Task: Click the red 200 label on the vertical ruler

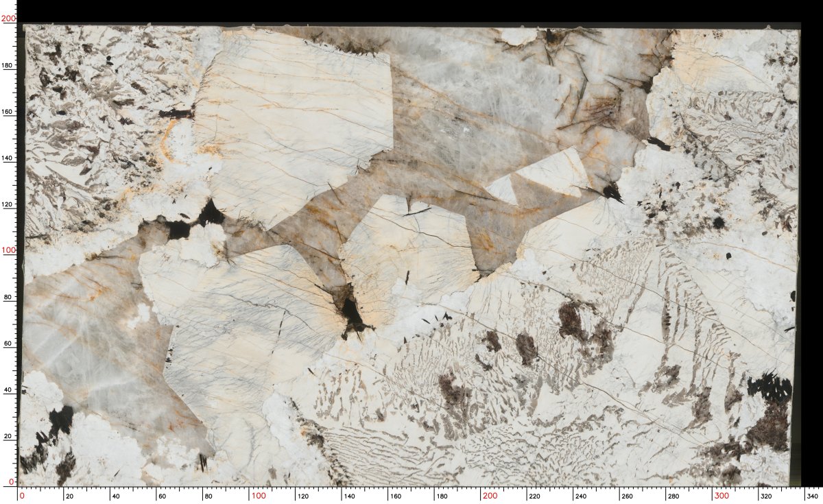Action: [8, 19]
